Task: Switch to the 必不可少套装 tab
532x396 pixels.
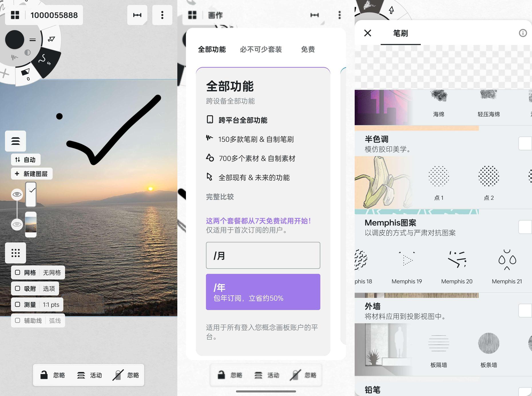Action: (261, 49)
